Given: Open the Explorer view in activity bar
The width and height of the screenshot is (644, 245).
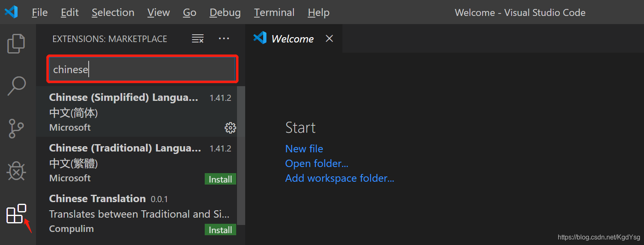Looking at the screenshot, I should 16,43.
